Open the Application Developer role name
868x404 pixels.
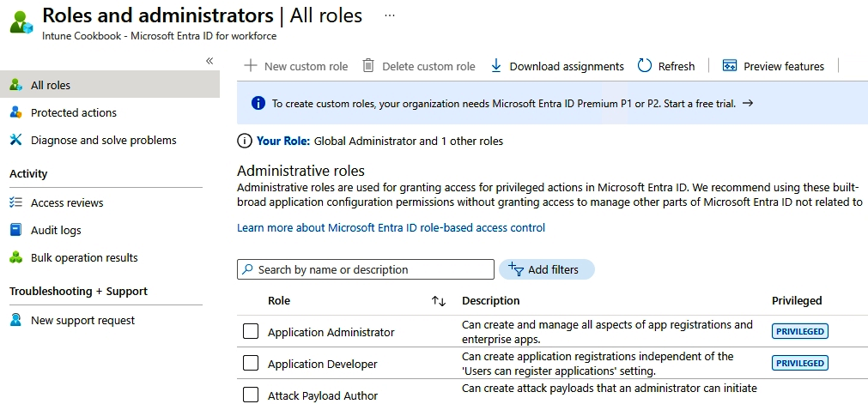(x=322, y=364)
